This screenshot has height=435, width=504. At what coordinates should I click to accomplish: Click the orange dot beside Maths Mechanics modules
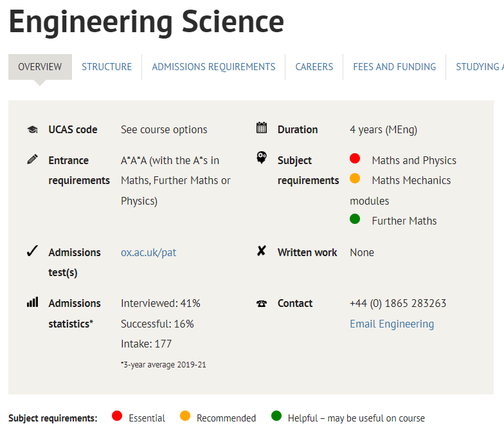pyautogui.click(x=355, y=178)
